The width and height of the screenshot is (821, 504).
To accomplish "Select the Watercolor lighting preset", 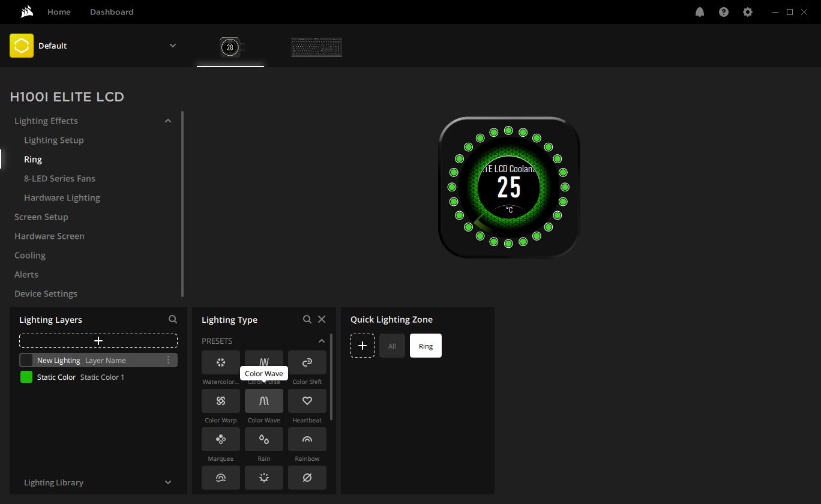I will point(221,362).
